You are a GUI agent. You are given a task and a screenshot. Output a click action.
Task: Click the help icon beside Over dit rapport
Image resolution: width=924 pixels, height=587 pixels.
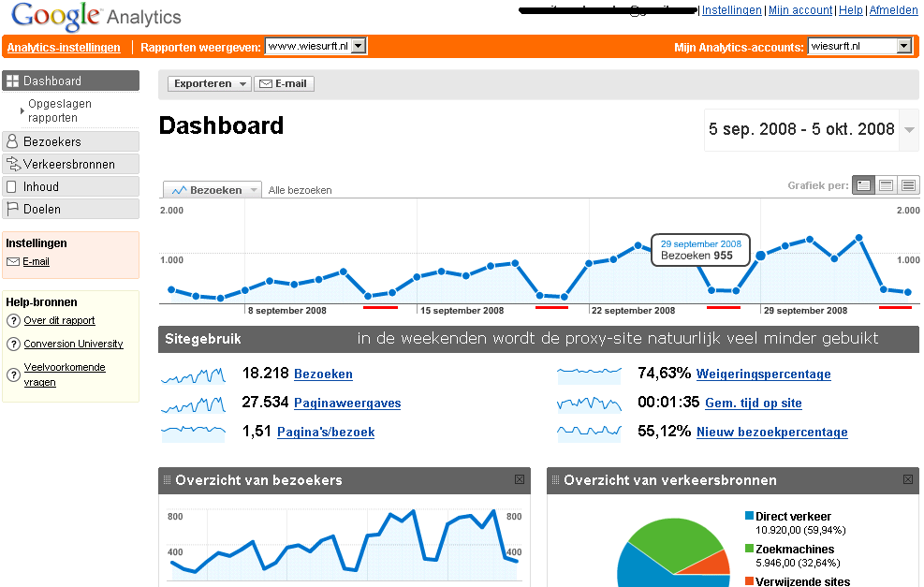click(x=13, y=320)
